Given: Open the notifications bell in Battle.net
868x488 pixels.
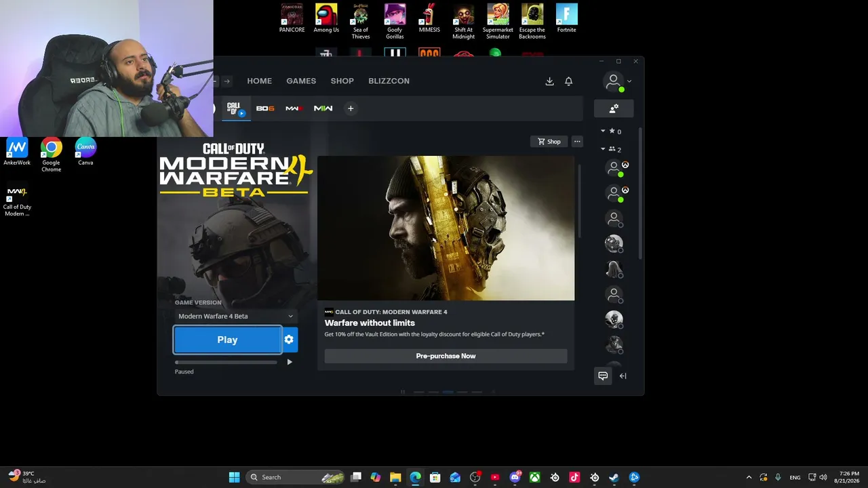Looking at the screenshot, I should [569, 81].
